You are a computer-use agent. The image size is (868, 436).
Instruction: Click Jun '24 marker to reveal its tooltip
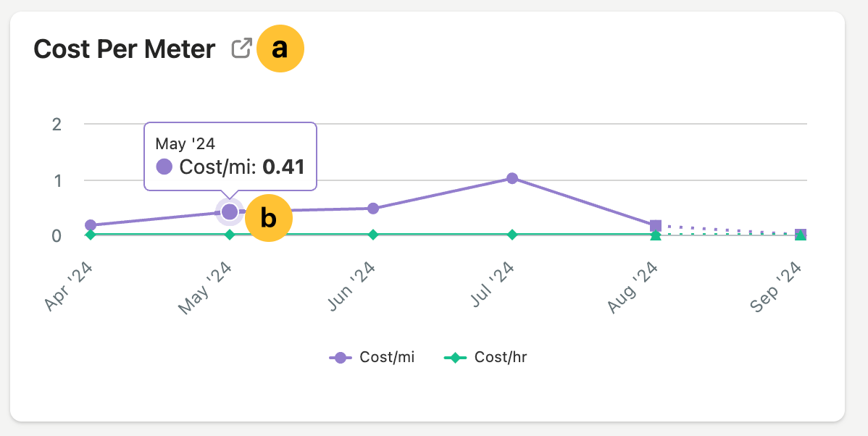coord(372,208)
